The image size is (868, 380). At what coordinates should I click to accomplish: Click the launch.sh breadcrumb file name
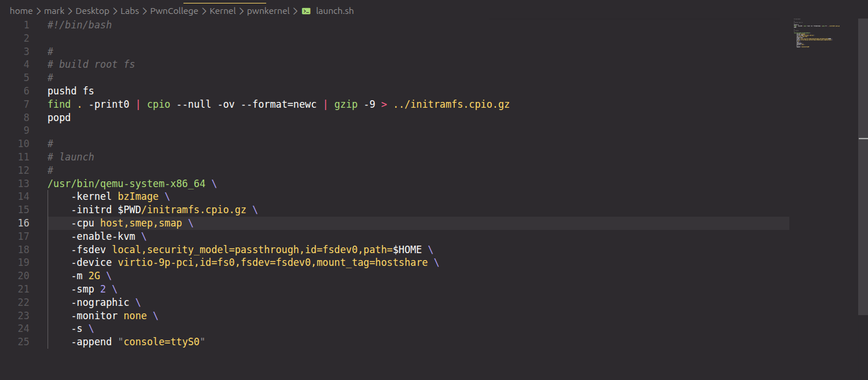pyautogui.click(x=334, y=11)
